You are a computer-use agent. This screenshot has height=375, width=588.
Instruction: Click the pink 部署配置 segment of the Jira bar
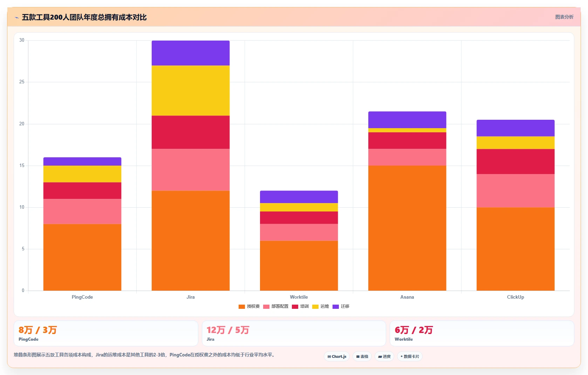[x=191, y=170]
